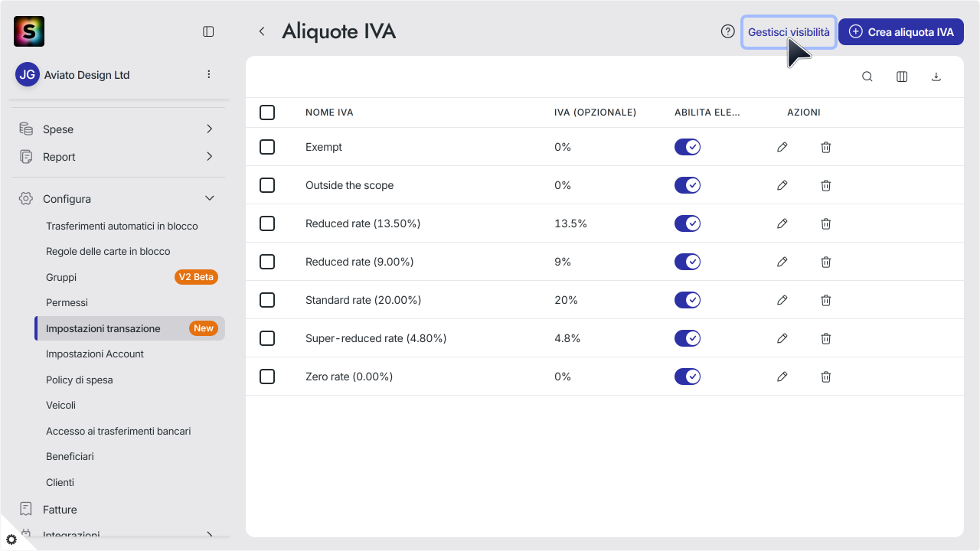
Task: Click the Aviato Design Ltd company name
Action: [x=87, y=75]
